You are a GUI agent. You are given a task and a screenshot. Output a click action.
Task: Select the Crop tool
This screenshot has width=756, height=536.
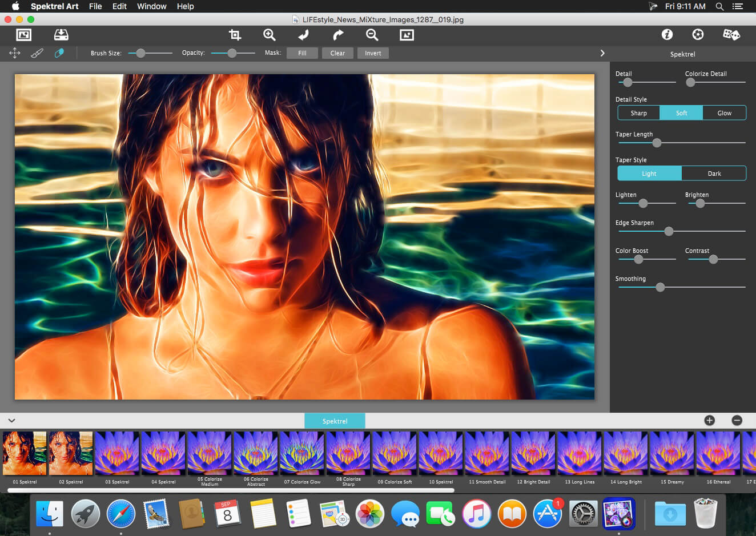235,35
